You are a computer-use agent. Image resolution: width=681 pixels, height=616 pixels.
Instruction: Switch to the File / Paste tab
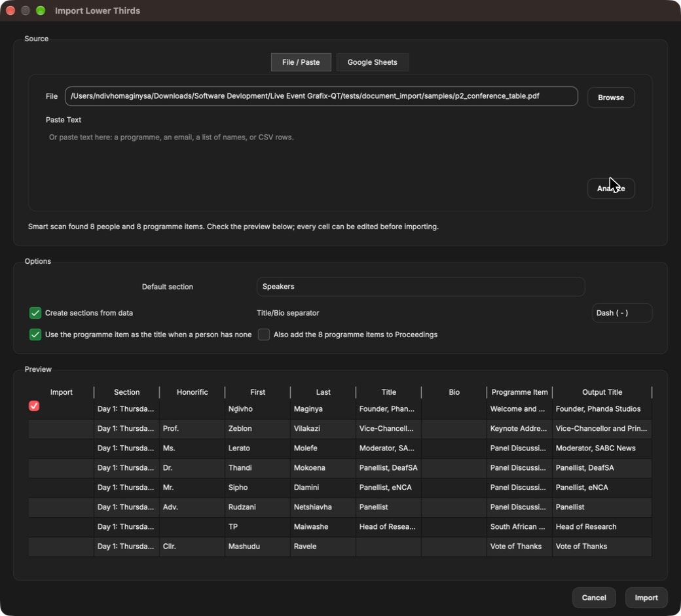[301, 62]
